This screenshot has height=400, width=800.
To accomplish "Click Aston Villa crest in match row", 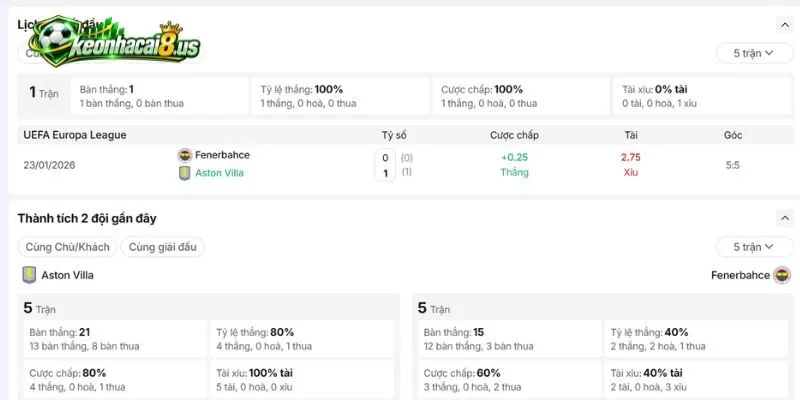I will pos(185,173).
